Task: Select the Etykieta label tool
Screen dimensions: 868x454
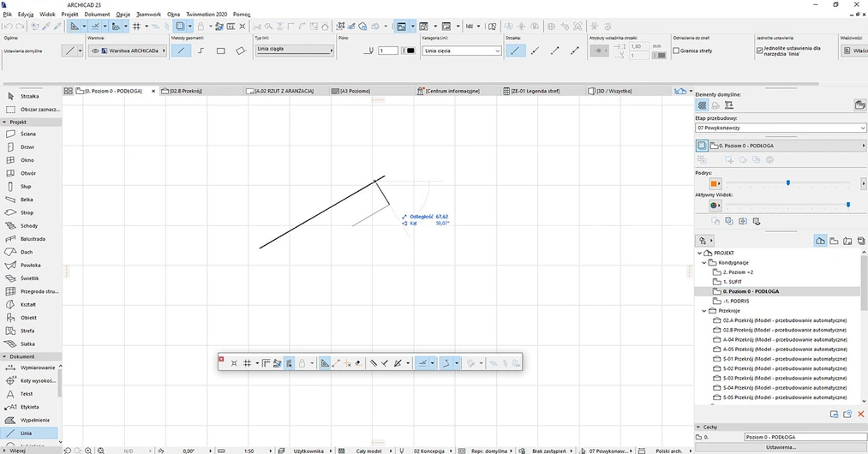Action: pos(31,407)
